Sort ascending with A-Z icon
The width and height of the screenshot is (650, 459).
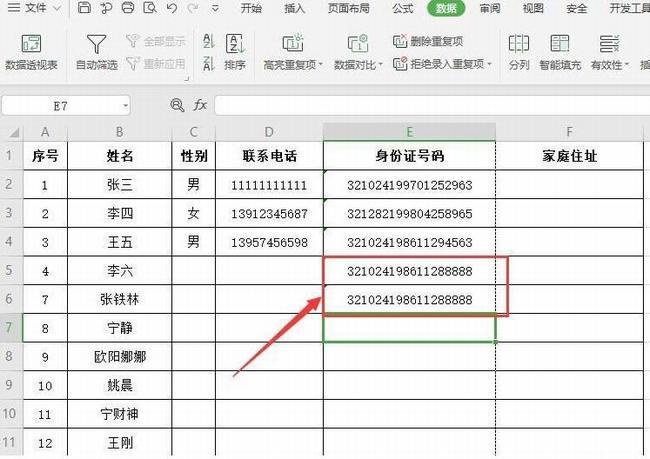(x=209, y=41)
